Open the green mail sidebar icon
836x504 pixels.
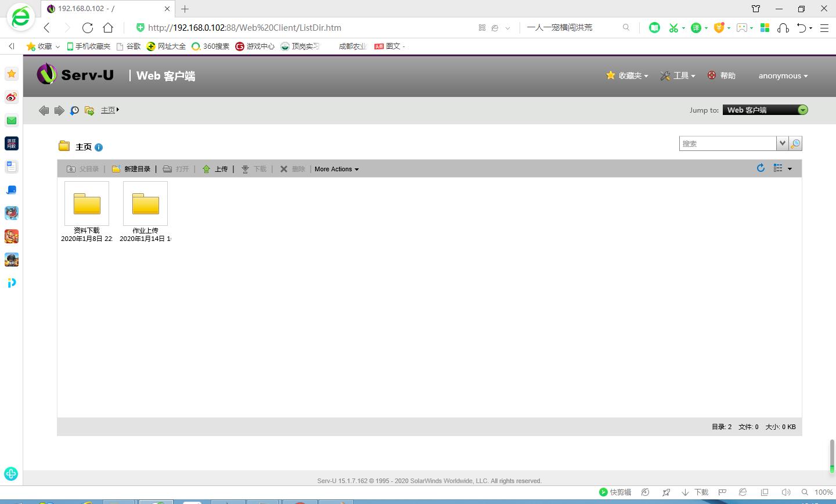(11, 120)
